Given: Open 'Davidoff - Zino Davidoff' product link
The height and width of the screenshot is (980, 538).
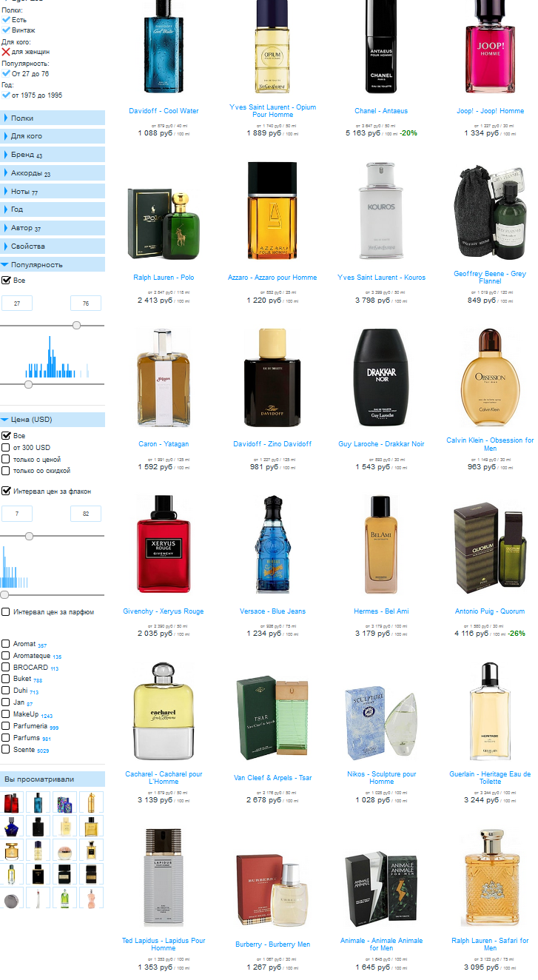Looking at the screenshot, I should (272, 444).
